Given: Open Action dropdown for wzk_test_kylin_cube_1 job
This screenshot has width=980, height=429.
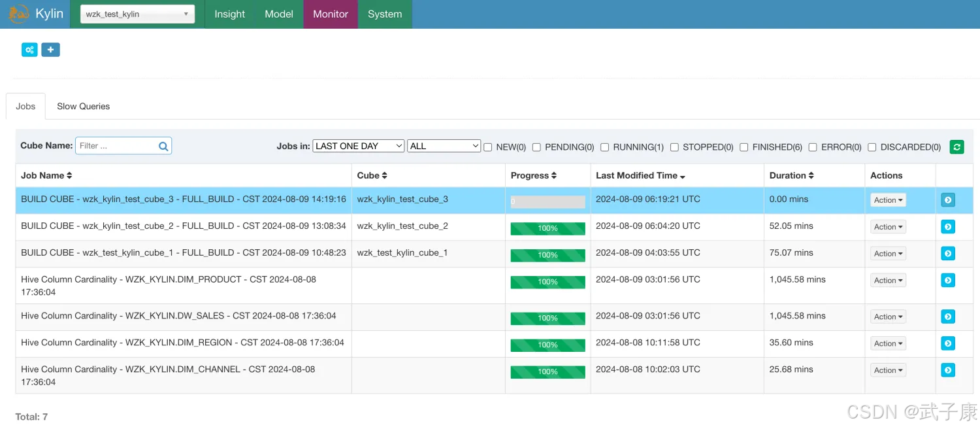Looking at the screenshot, I should tap(888, 254).
